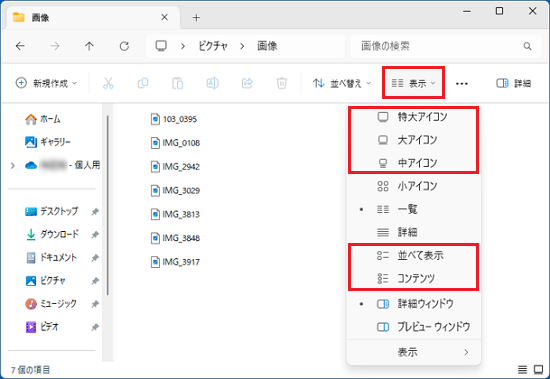Toggle プレビュー ウィンドウ pane option
Image resolution: width=550 pixels, height=379 pixels.
(x=414, y=327)
